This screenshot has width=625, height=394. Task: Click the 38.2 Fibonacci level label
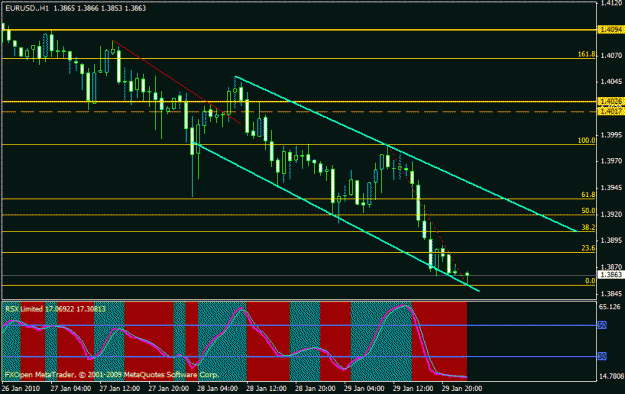[588, 227]
